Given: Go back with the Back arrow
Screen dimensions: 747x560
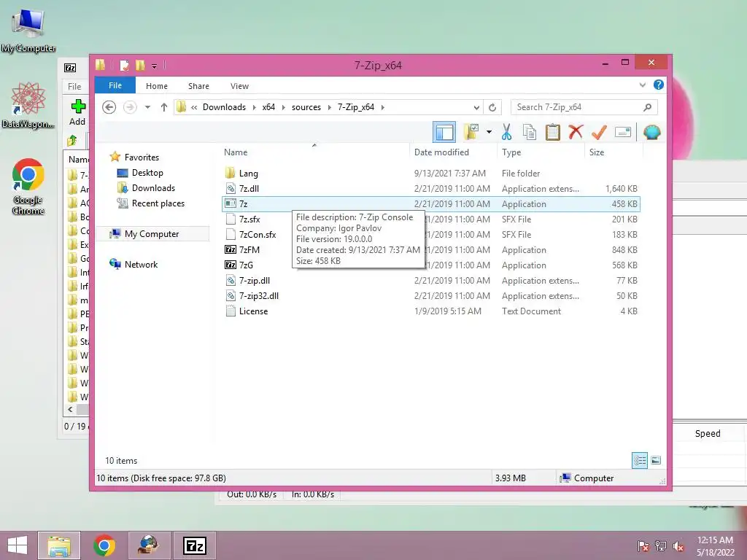Looking at the screenshot, I should [109, 107].
